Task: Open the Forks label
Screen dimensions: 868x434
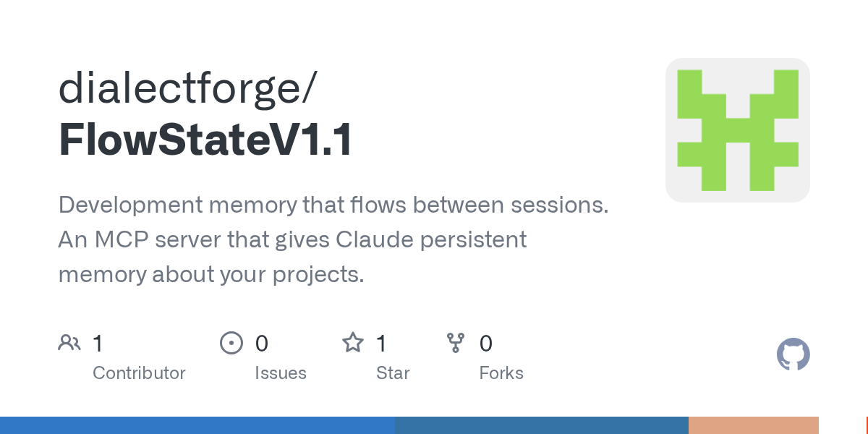Action: (x=501, y=373)
